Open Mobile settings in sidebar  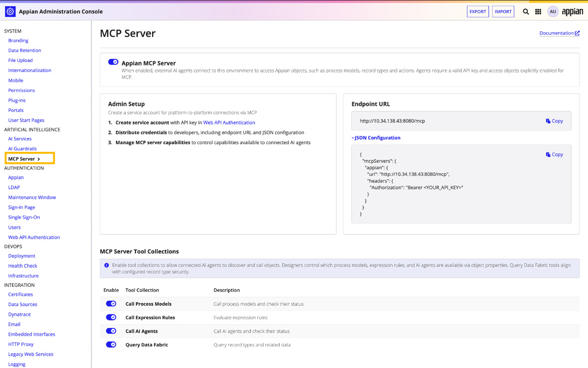click(15, 80)
